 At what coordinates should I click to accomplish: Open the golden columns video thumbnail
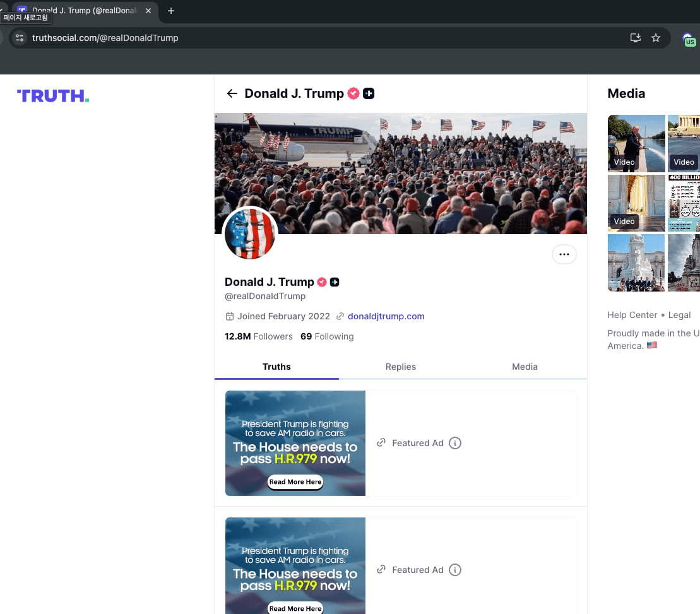coord(636,203)
